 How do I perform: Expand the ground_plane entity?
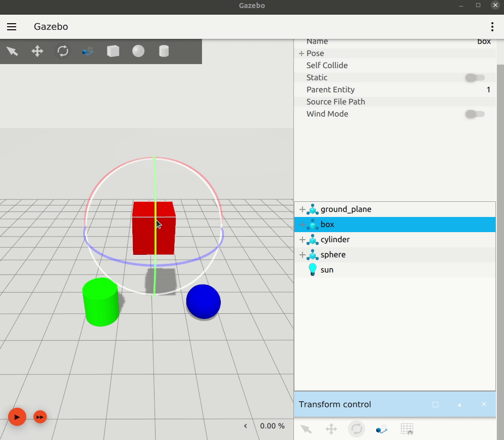302,209
